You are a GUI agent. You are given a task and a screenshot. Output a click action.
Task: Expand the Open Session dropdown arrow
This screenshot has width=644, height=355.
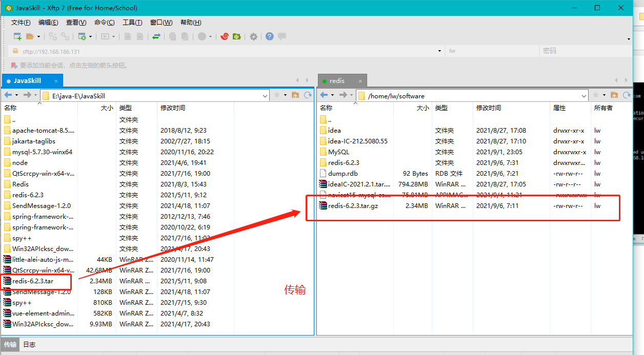(38, 36)
